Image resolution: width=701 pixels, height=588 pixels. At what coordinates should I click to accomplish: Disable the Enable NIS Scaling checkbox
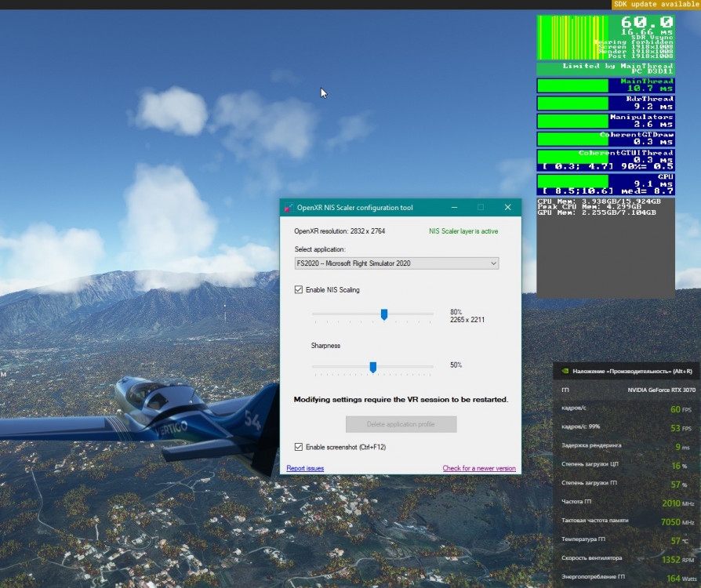[x=299, y=289]
